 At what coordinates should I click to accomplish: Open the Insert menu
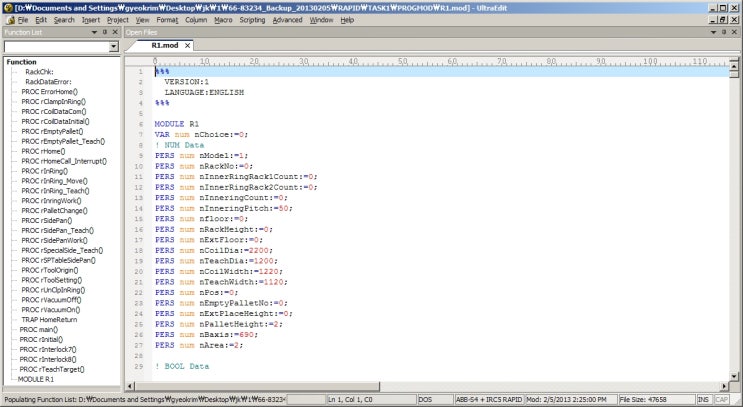(91, 20)
